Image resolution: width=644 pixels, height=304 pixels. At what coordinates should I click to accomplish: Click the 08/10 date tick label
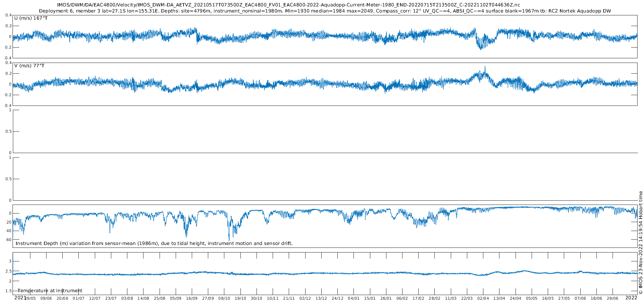(x=224, y=298)
